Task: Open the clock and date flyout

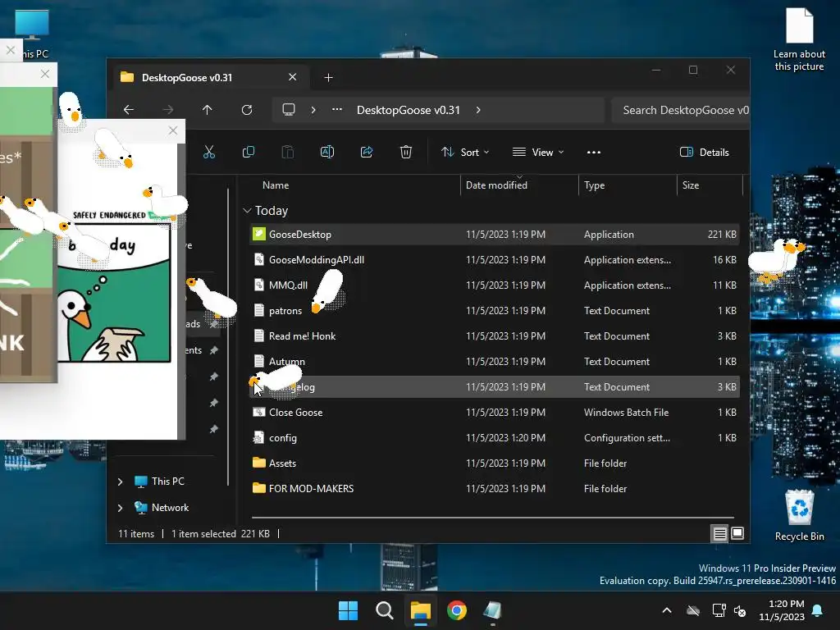Action: click(x=782, y=610)
